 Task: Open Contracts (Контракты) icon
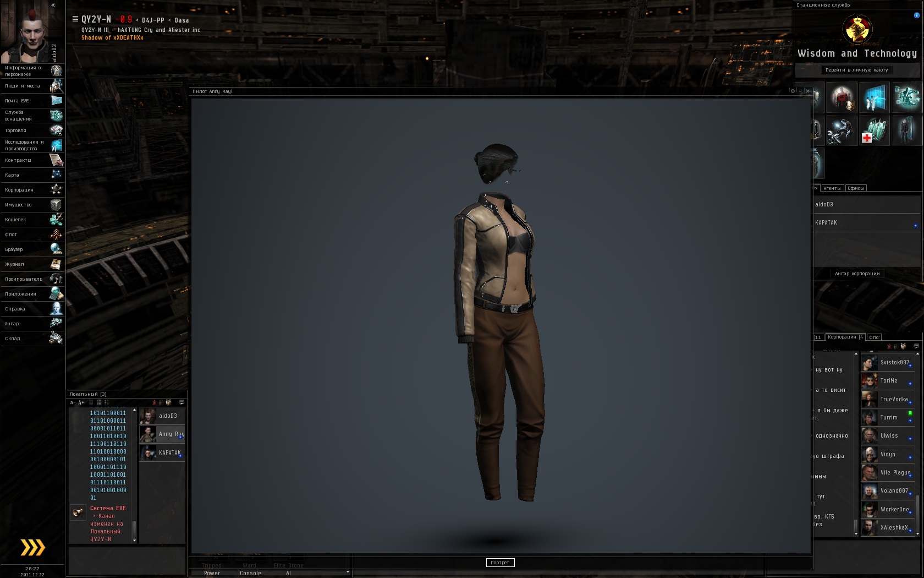[56, 160]
